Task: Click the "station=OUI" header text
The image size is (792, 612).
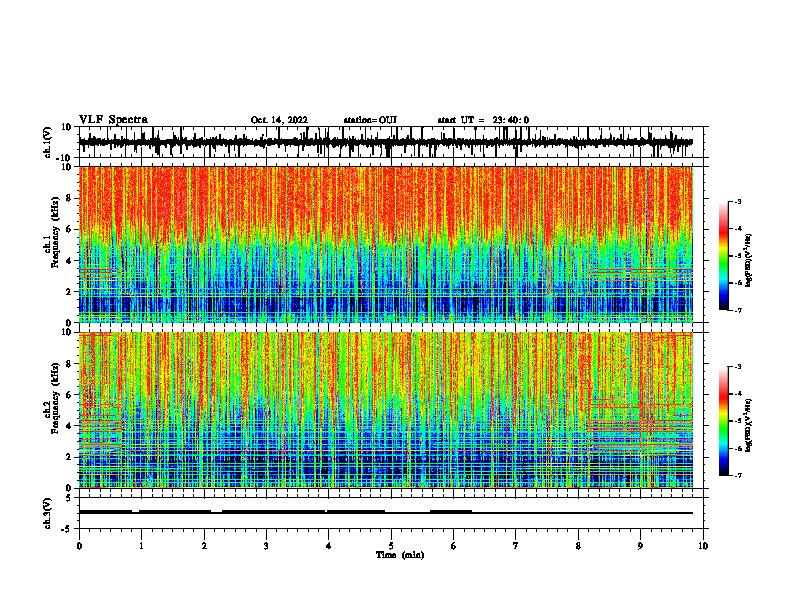Action: tap(370, 120)
